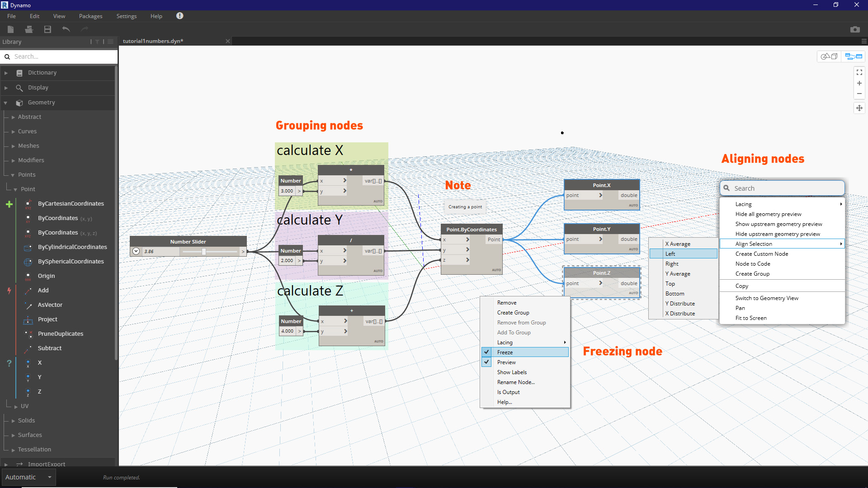Screen dimensions: 868x488
Task: Click the Number Slider track
Action: [210, 252]
